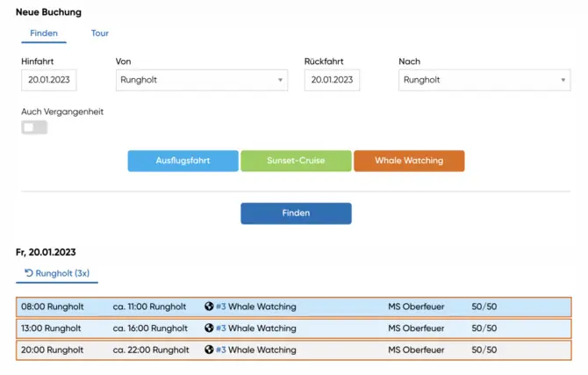Click the Rückfahrt date field

coord(332,80)
